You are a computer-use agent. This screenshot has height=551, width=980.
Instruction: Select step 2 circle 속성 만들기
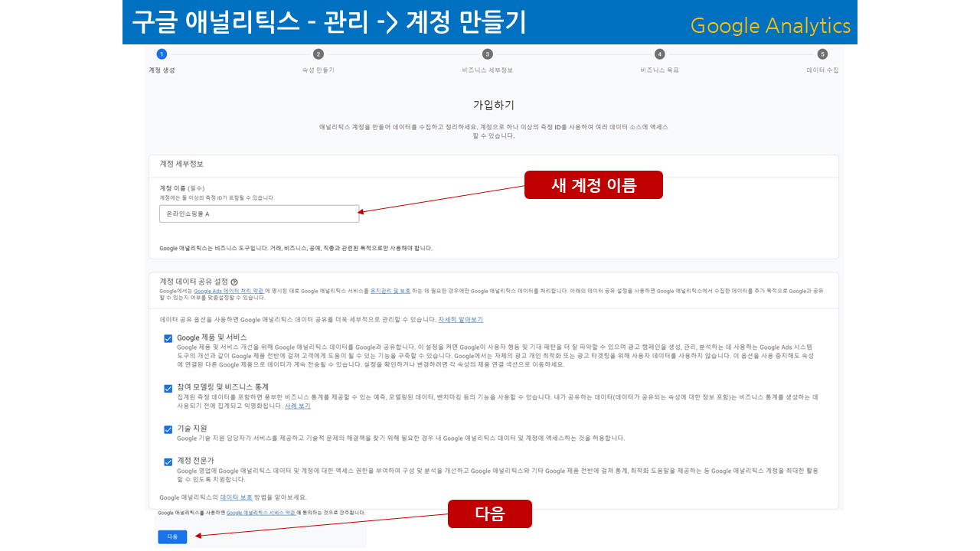[x=318, y=54]
